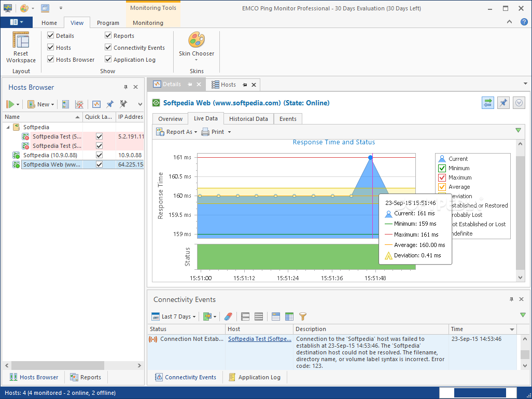
Task: Open the Last 7 Days period dropdown
Action: [174, 317]
